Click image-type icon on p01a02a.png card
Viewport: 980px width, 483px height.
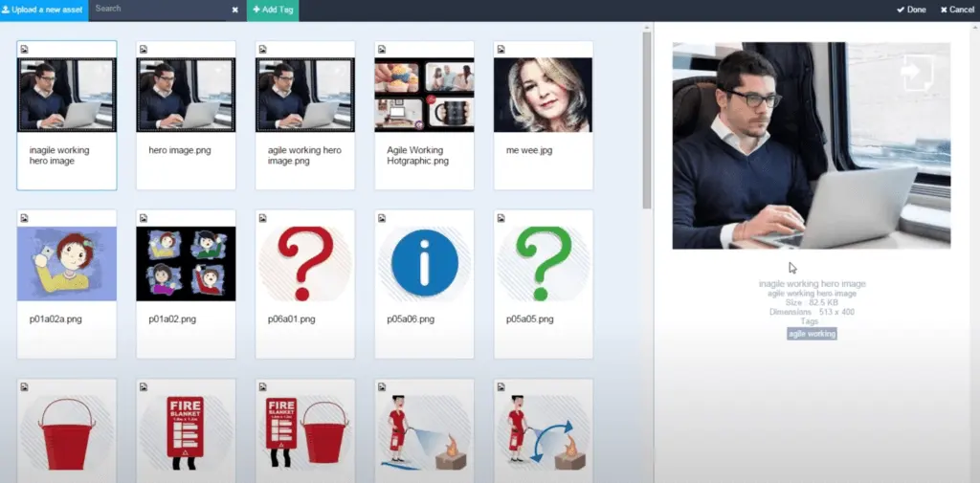coord(24,218)
